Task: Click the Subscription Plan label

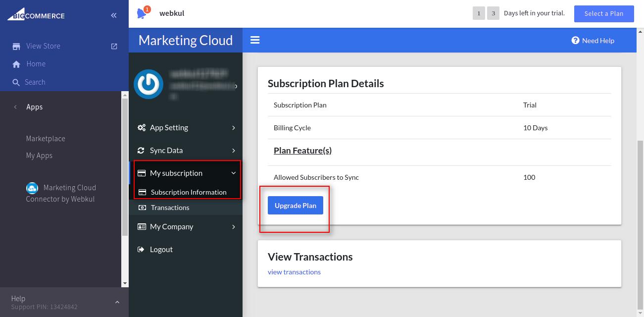Action: click(x=300, y=105)
